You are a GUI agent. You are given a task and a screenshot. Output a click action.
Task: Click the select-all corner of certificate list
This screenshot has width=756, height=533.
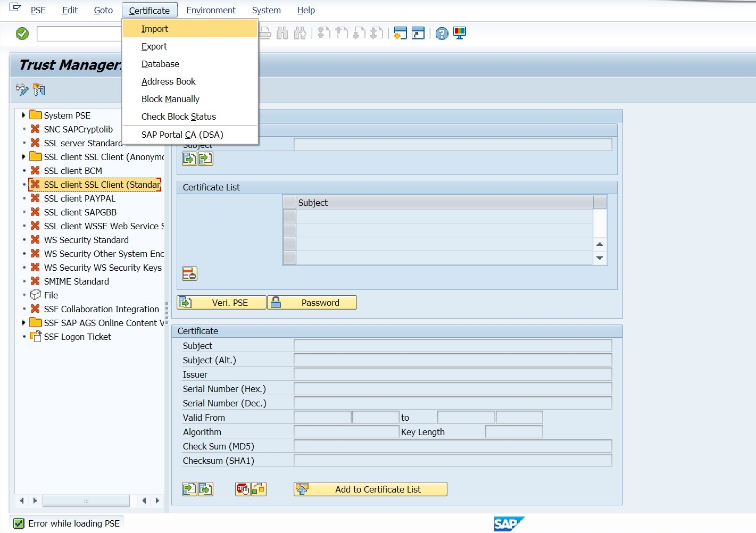point(289,203)
